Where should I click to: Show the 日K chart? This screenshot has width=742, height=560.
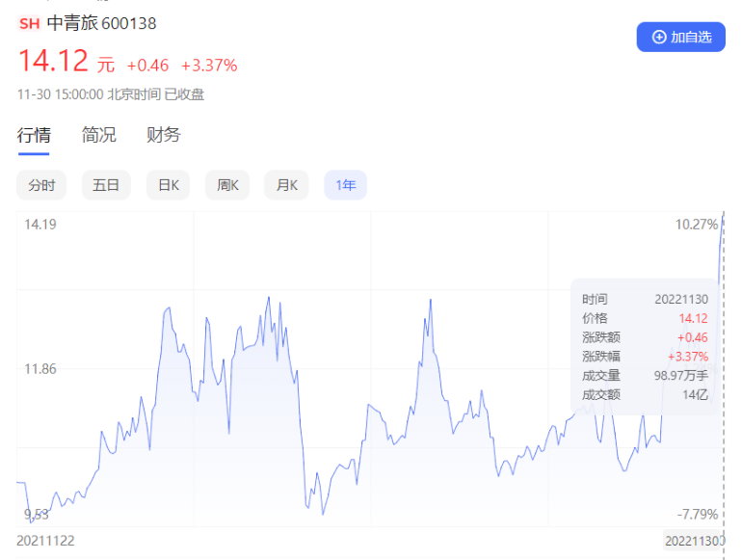169,185
